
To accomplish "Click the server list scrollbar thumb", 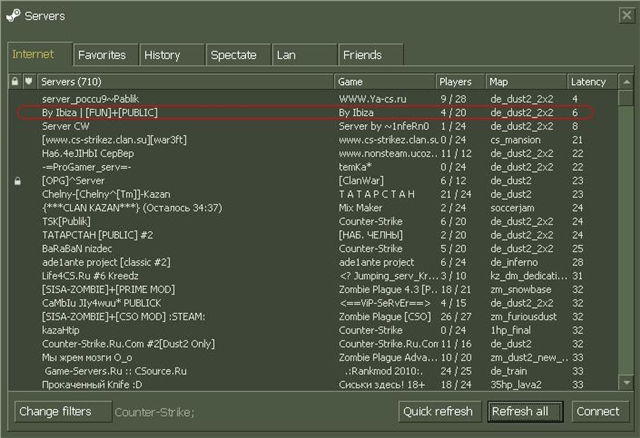I will 626,98.
